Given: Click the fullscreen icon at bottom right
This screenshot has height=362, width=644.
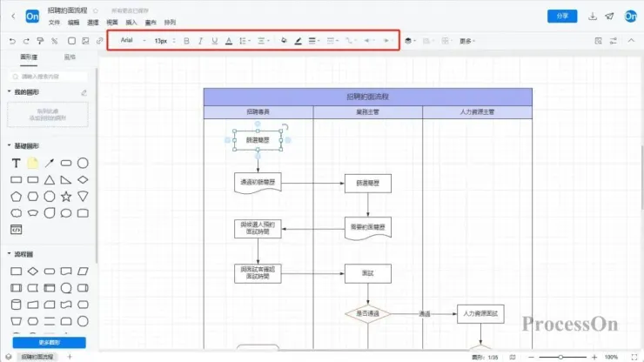Looking at the screenshot, I should pos(634,357).
